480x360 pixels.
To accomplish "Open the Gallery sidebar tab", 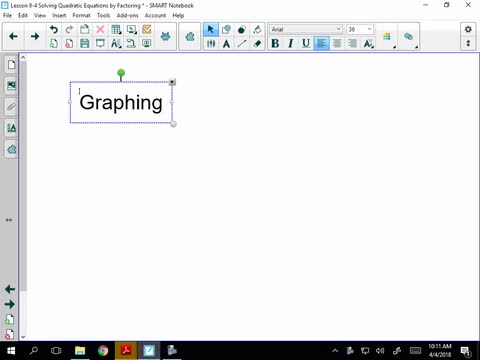I will [11, 86].
